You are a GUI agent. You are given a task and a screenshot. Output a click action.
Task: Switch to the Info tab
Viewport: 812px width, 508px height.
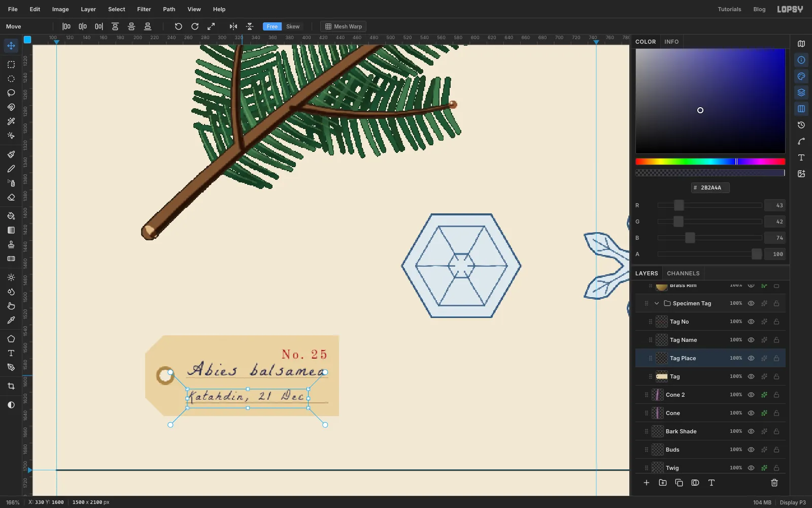coord(671,42)
